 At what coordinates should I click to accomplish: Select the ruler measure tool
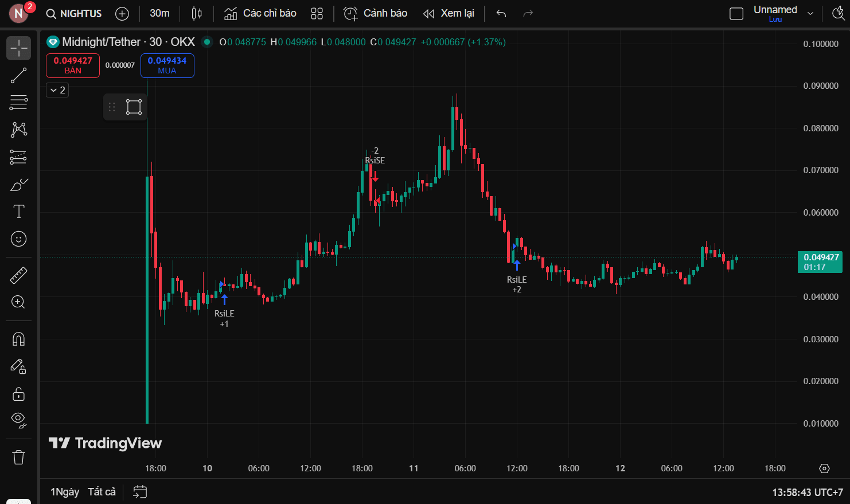point(18,275)
